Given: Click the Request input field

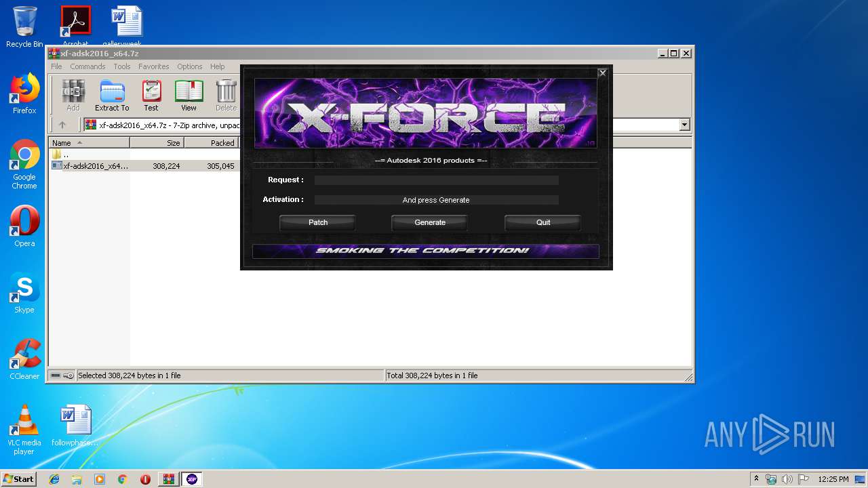Looking at the screenshot, I should 436,180.
